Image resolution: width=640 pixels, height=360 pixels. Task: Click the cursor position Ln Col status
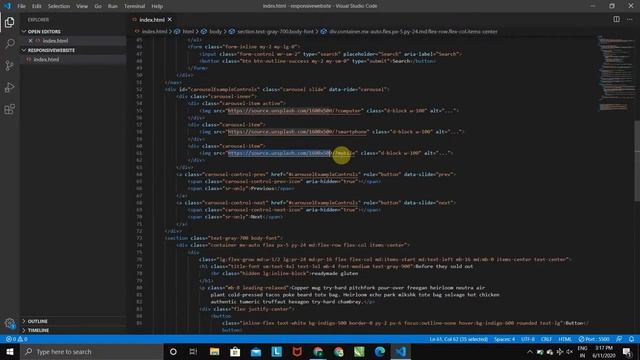458,339
